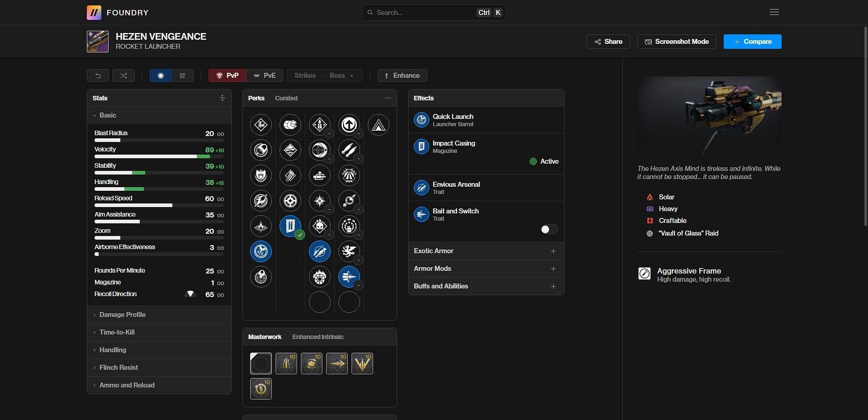Viewport: 868px width, 420px height.
Task: Click the Aggressive Frame intrinsic icon
Action: [645, 273]
